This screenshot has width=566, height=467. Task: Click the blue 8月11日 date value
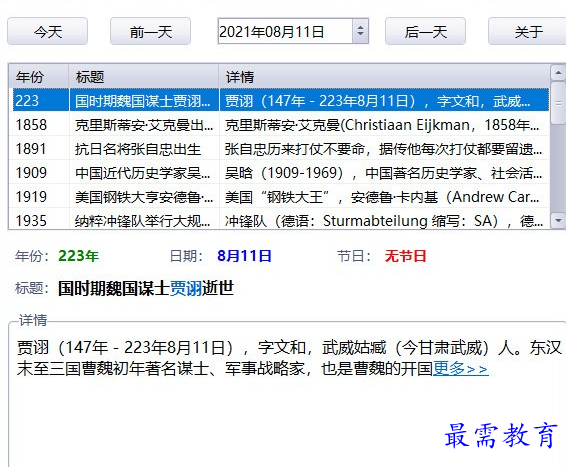244,256
